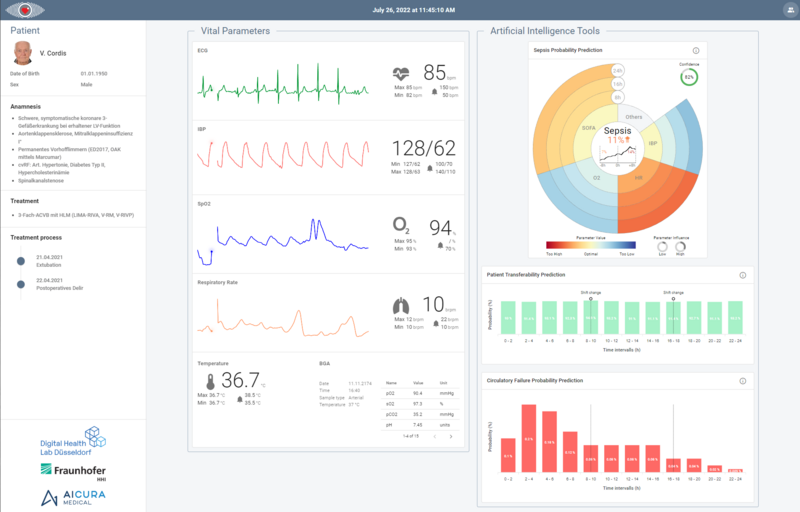Click the lungs icon for Respiratory Rate
Image resolution: width=800 pixels, height=512 pixels.
pos(400,307)
